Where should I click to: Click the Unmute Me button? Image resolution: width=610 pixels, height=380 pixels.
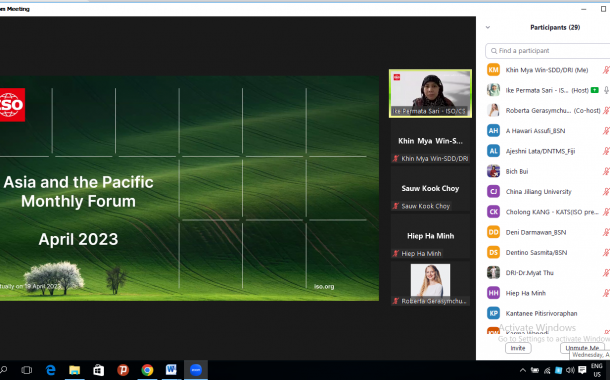[582, 348]
